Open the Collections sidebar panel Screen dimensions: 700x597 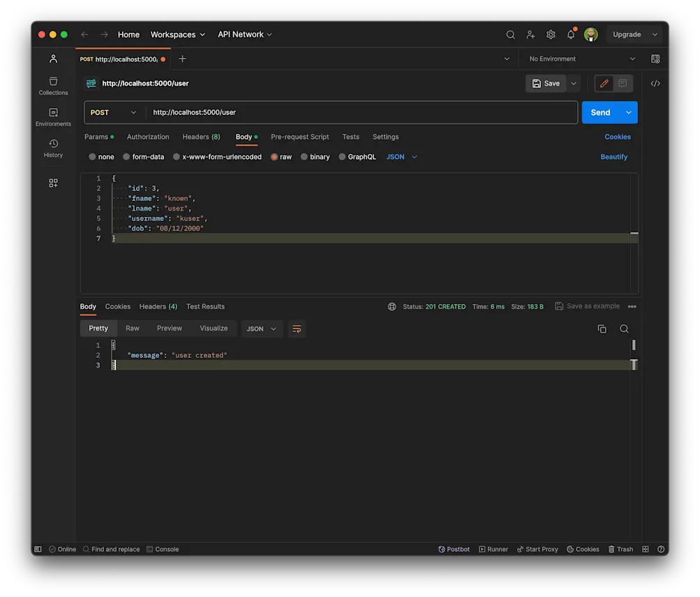coord(52,84)
